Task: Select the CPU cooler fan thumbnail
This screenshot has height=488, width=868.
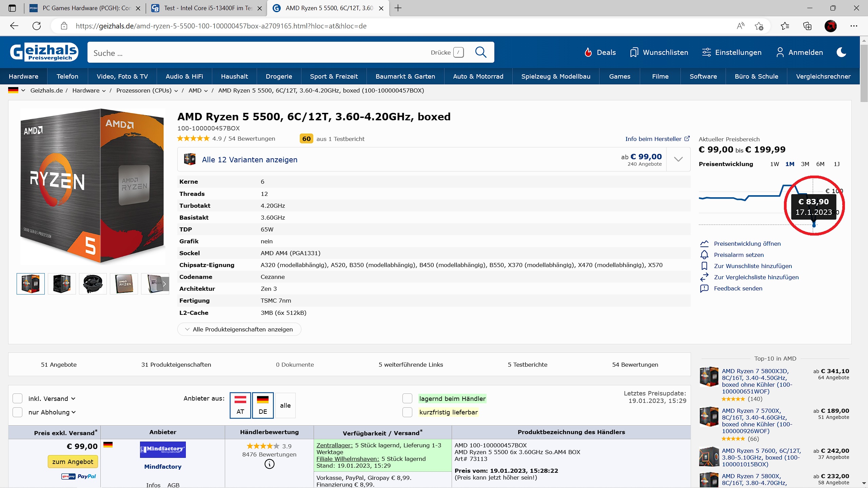Action: [93, 284]
